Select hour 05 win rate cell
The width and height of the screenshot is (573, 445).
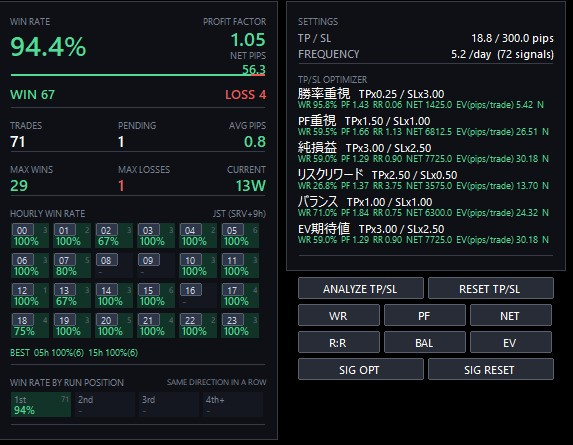click(x=240, y=236)
